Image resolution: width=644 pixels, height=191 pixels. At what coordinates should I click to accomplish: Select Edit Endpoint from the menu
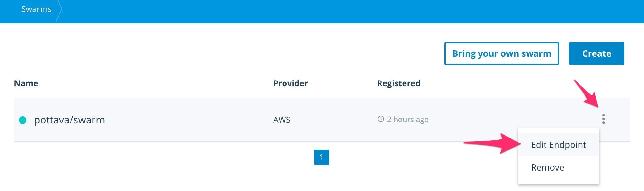coord(558,145)
